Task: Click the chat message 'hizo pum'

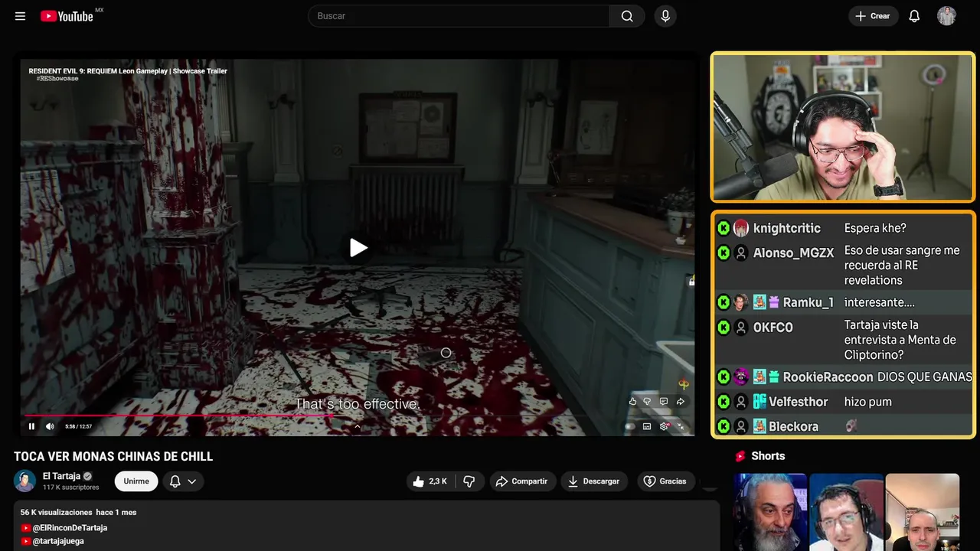Action: coord(868,402)
